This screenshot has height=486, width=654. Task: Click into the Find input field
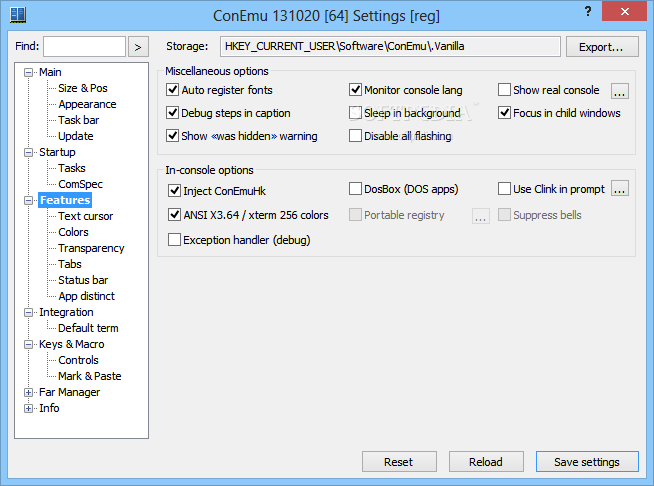(84, 46)
